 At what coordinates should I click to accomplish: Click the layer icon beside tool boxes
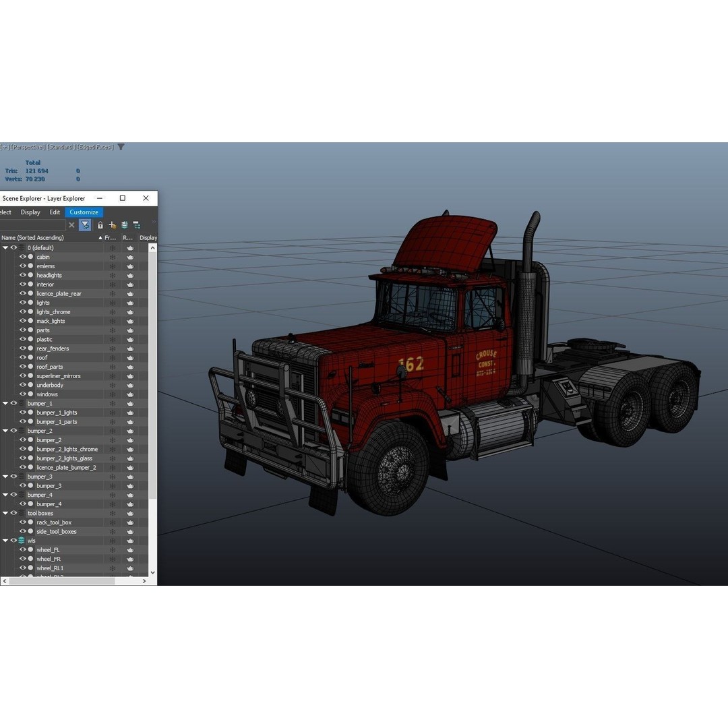coord(22,513)
